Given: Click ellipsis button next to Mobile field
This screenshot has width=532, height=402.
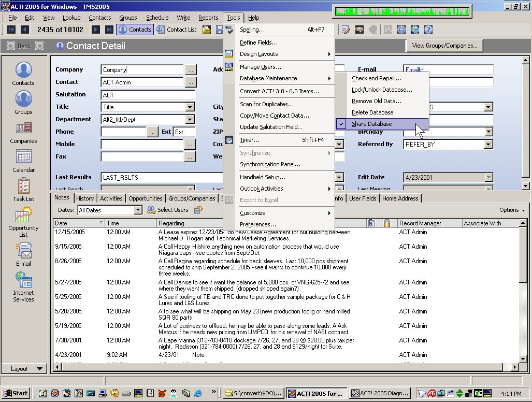Looking at the screenshot, I should point(190,145).
